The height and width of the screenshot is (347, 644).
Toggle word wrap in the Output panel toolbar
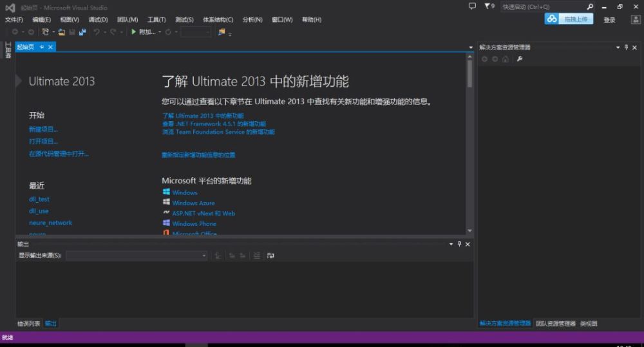pos(270,256)
